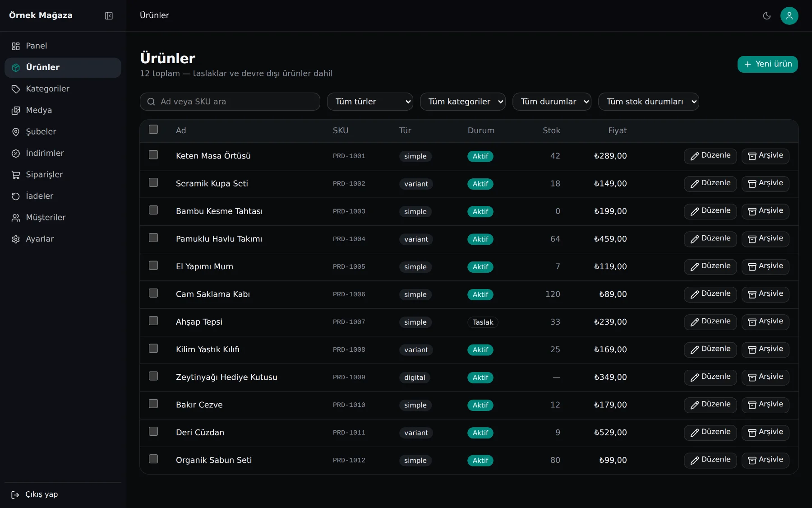Image resolution: width=812 pixels, height=508 pixels.
Task: Click the PRD-1006 SKU text
Action: (x=349, y=294)
